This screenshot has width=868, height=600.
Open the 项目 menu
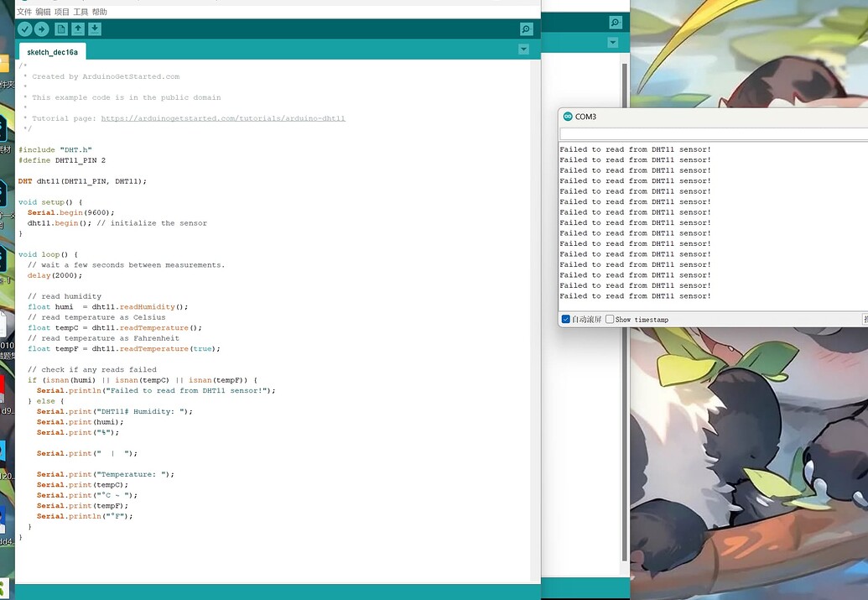coord(62,12)
